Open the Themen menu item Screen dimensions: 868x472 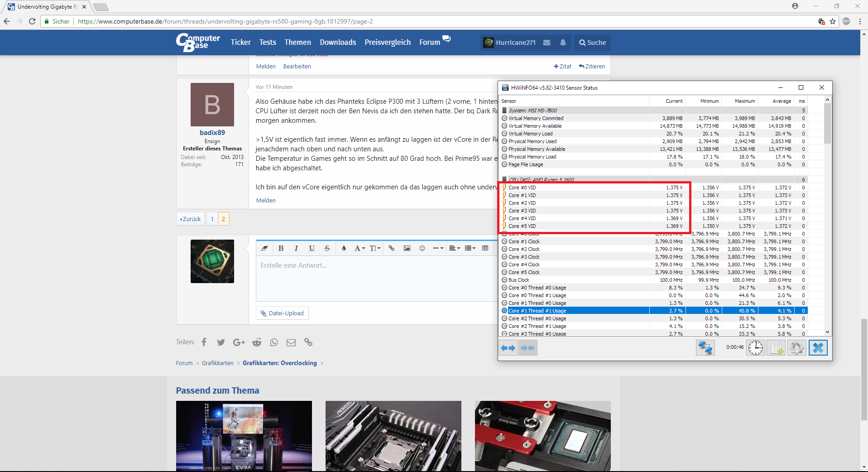[x=297, y=42]
